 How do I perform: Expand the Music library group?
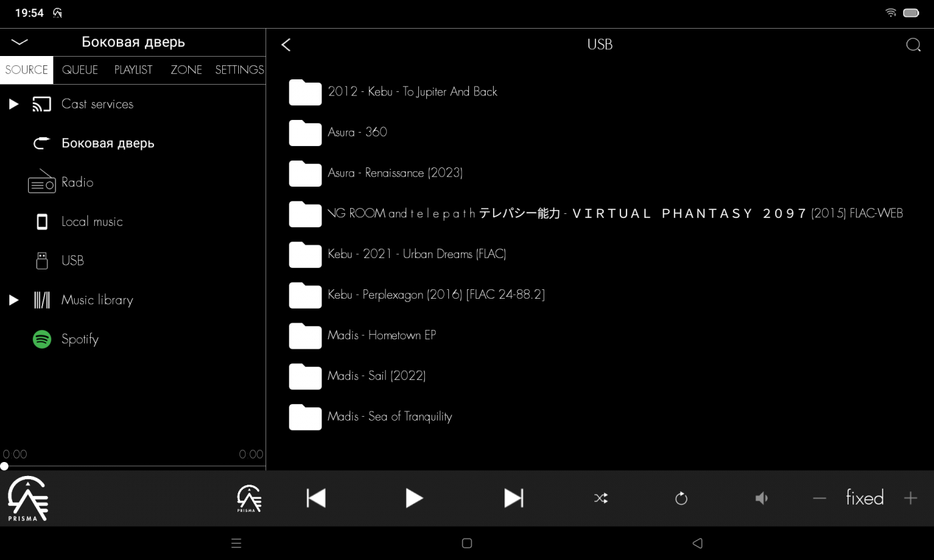click(13, 300)
